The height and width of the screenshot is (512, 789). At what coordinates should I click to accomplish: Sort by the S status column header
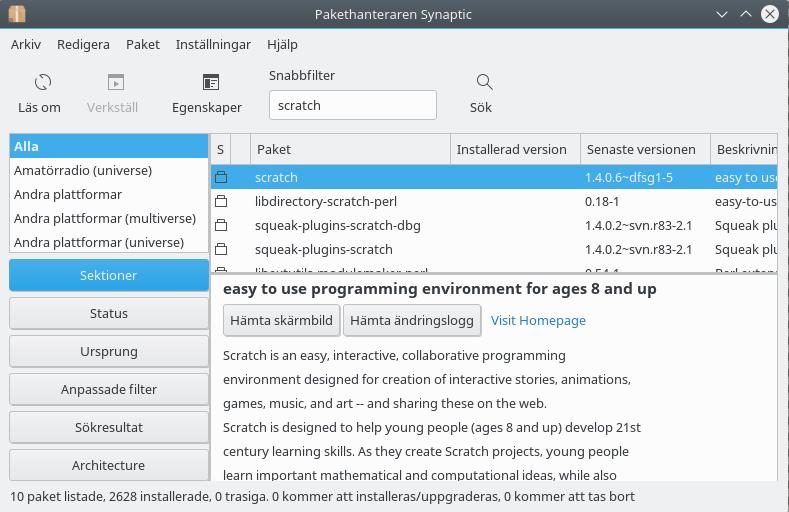(x=220, y=149)
